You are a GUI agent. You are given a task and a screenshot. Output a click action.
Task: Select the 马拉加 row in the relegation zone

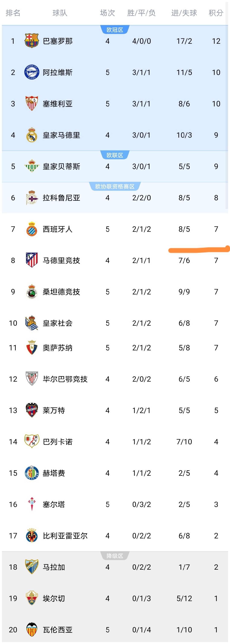click(x=115, y=567)
